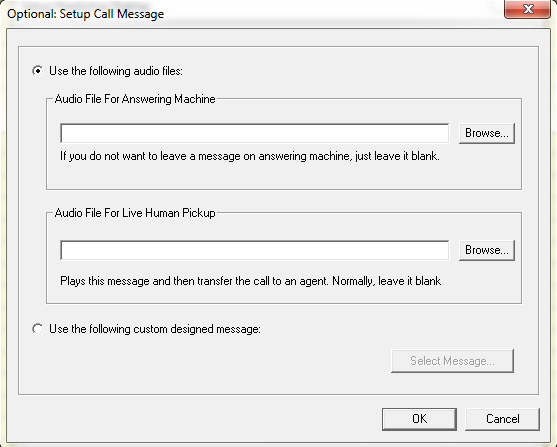Click the 'Audio File For Answering Machine' group label

(135, 99)
